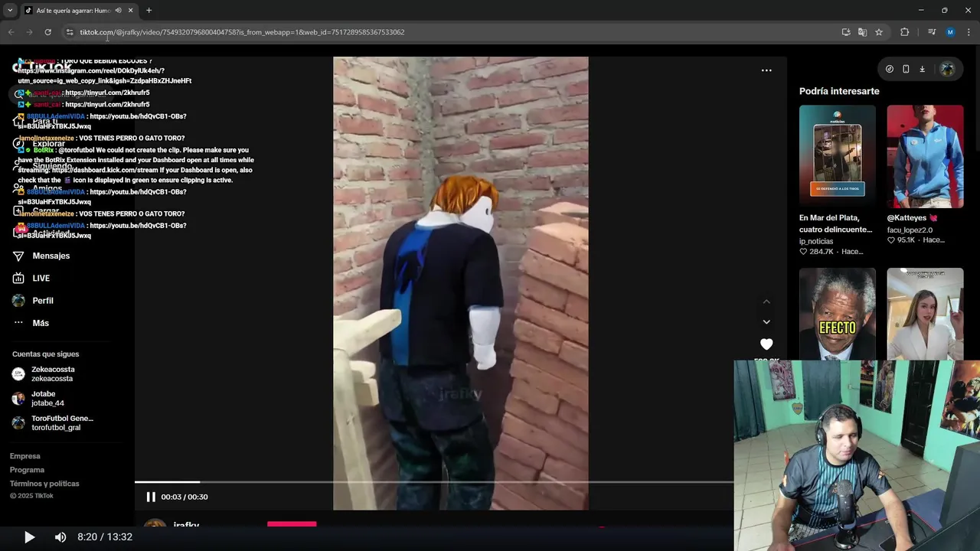Image resolution: width=980 pixels, height=551 pixels.
Task: Open the ToroFutbol Gene... followed account
Action: pyautogui.click(x=62, y=423)
